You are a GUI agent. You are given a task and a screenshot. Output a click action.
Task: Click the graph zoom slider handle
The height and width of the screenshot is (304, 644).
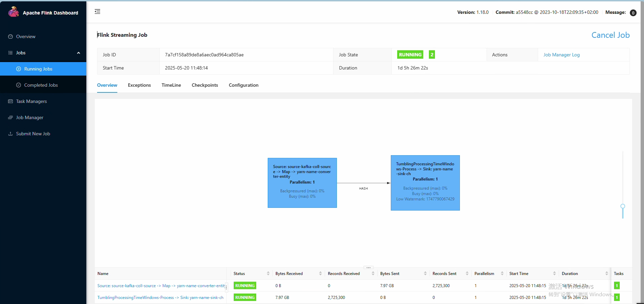623,206
